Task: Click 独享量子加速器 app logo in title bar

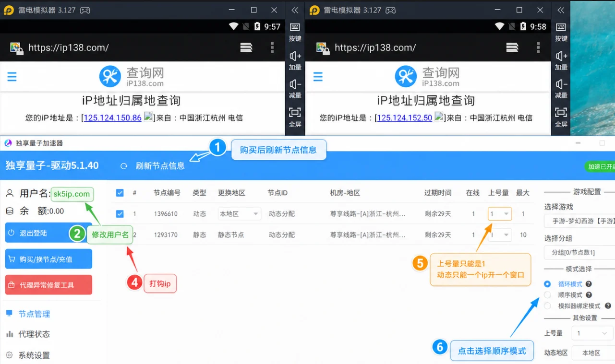Action: coord(8,143)
